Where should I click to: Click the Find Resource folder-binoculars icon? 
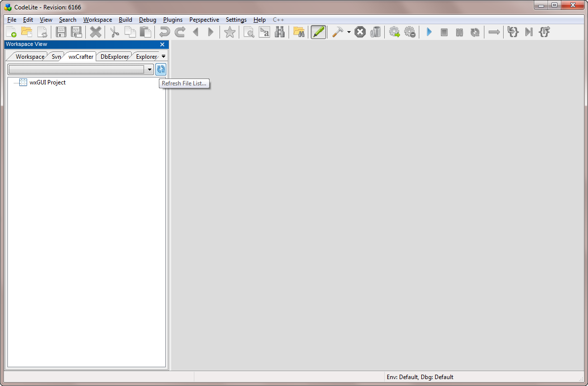[298, 32]
